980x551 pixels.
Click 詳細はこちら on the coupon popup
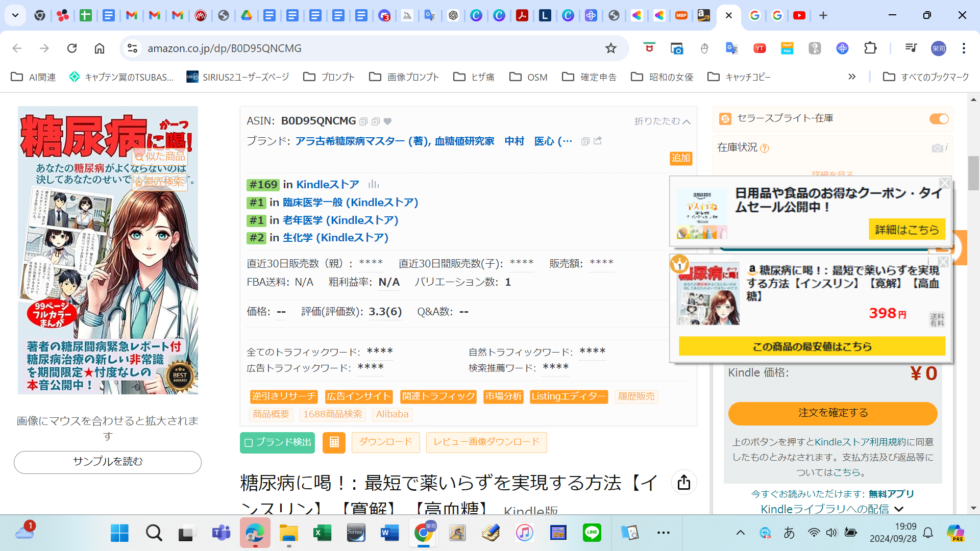tap(907, 230)
